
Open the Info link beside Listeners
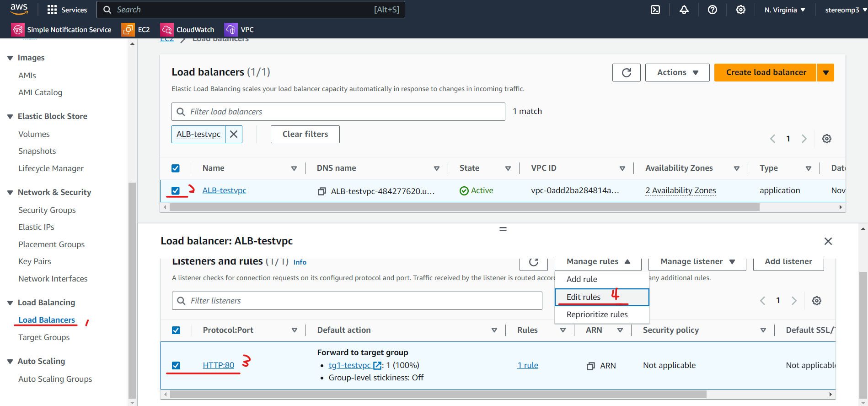[x=300, y=262]
